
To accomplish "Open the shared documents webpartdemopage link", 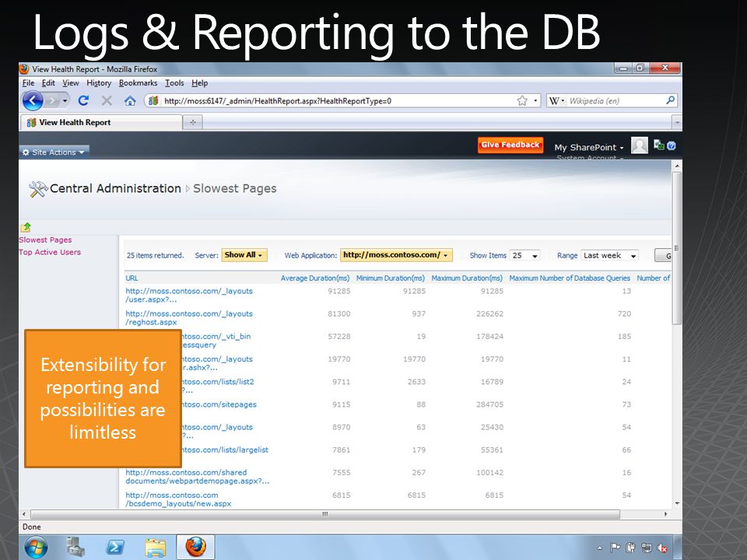I will (197, 477).
